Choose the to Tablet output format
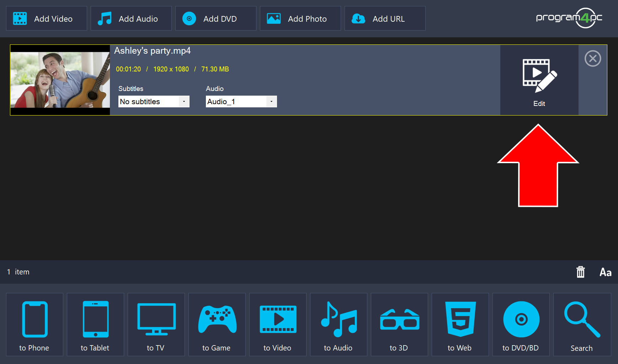Image resolution: width=618 pixels, height=364 pixels. pos(95,325)
